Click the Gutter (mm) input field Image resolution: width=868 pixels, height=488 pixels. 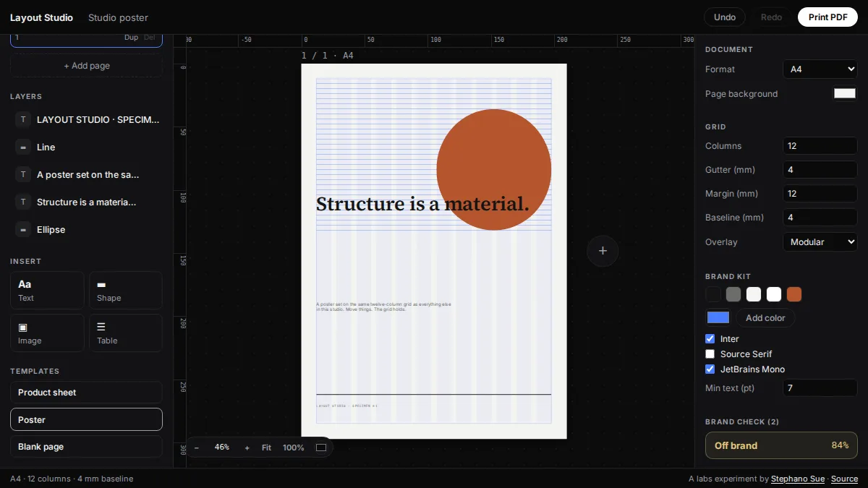tap(820, 170)
